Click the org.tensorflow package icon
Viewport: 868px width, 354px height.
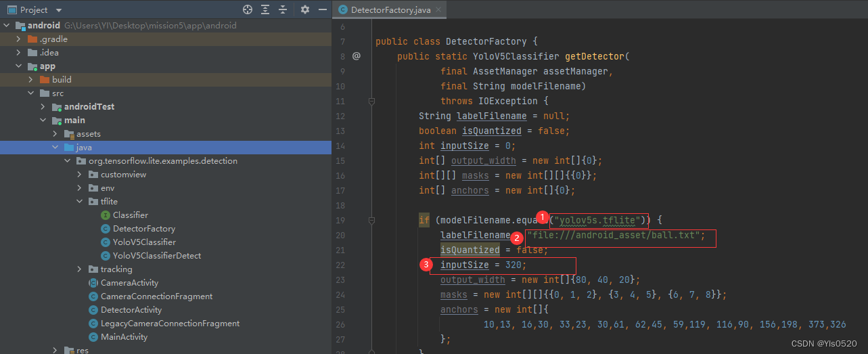tap(81, 161)
